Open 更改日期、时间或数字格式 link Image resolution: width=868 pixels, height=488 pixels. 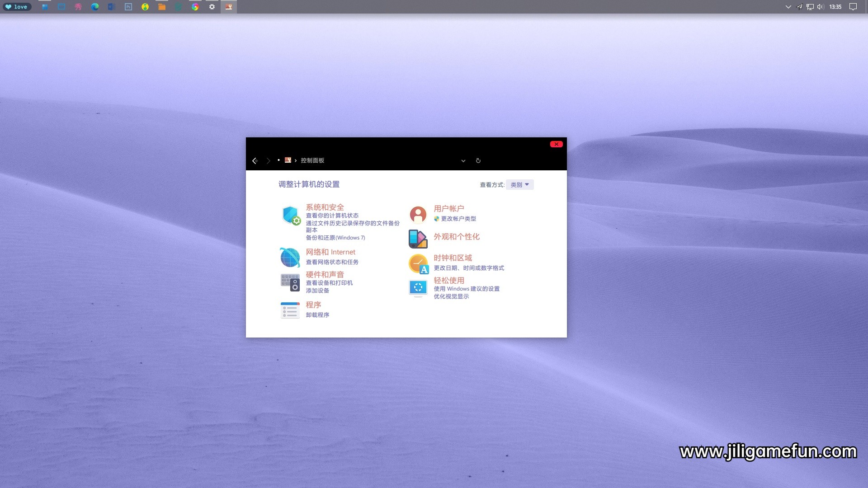pos(469,268)
